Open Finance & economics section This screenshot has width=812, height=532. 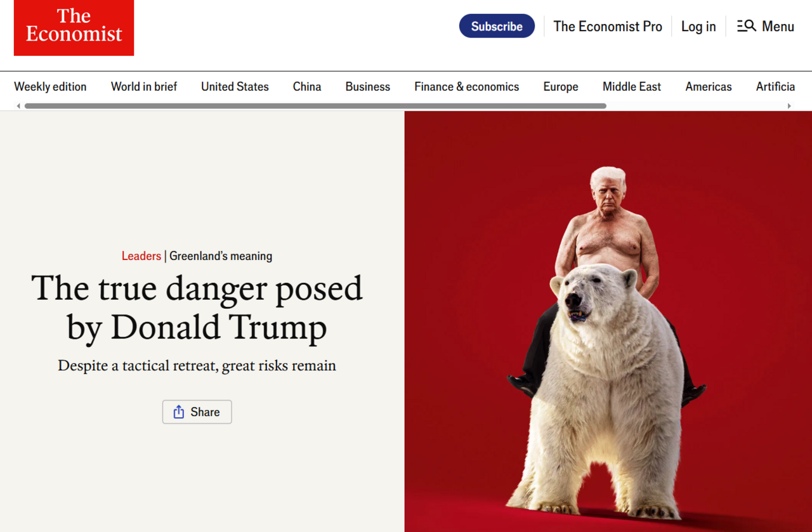[x=467, y=87]
